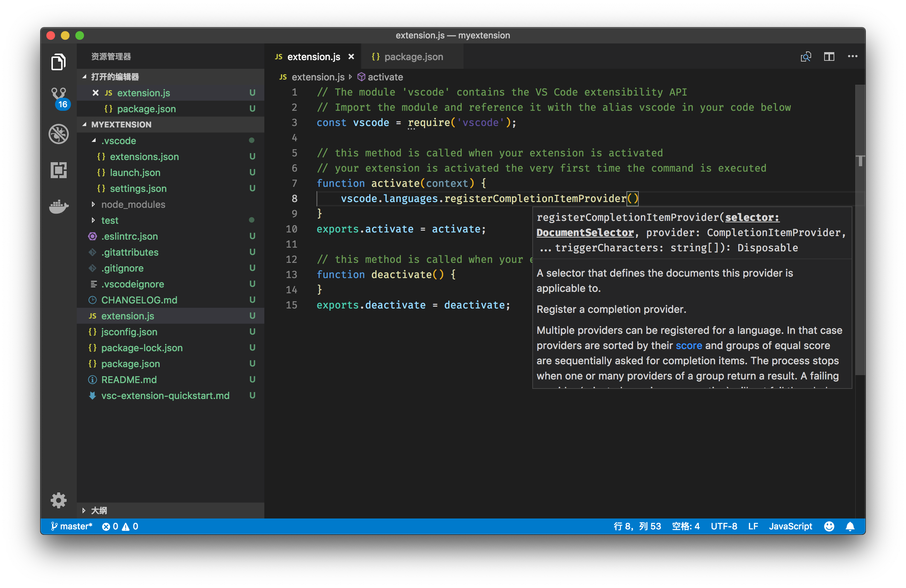Open the Explorer view in activity bar
This screenshot has width=906, height=588.
pos(58,62)
